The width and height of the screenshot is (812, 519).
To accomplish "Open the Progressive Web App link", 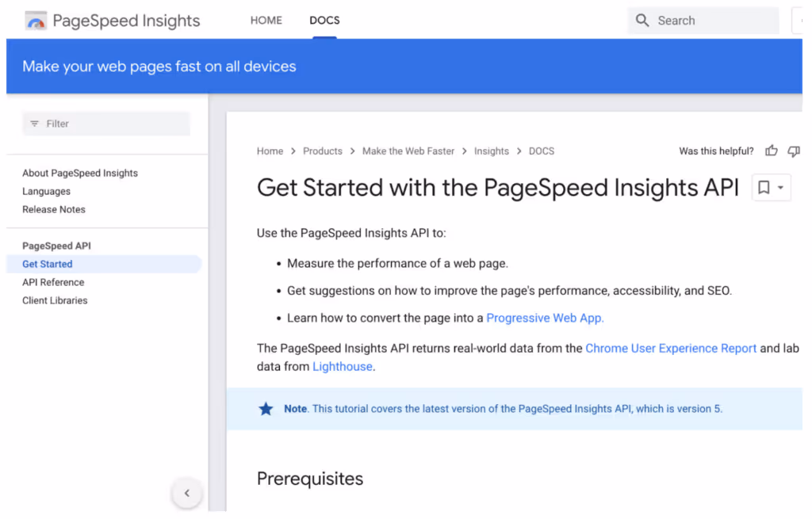I will point(545,318).
